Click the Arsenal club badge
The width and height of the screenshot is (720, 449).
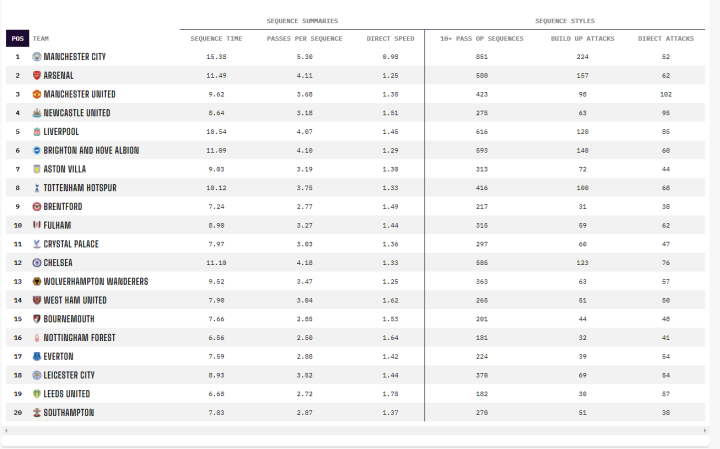(37, 75)
